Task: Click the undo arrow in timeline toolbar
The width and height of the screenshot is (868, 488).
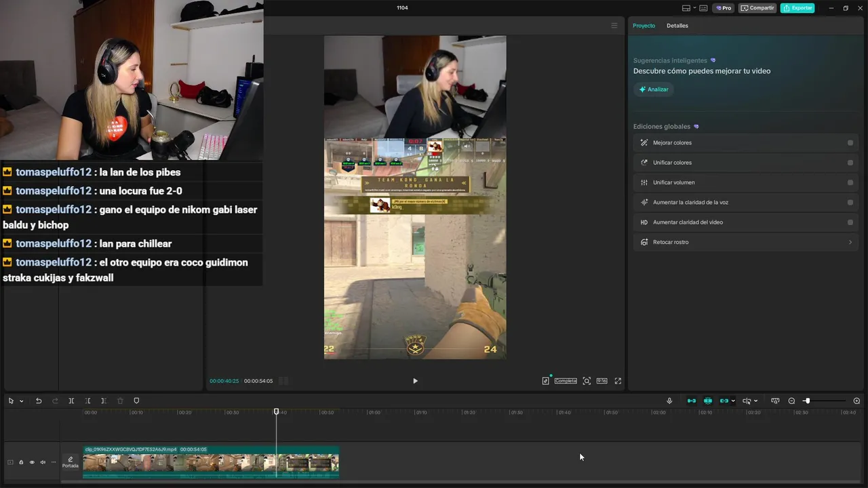Action: pos(39,401)
